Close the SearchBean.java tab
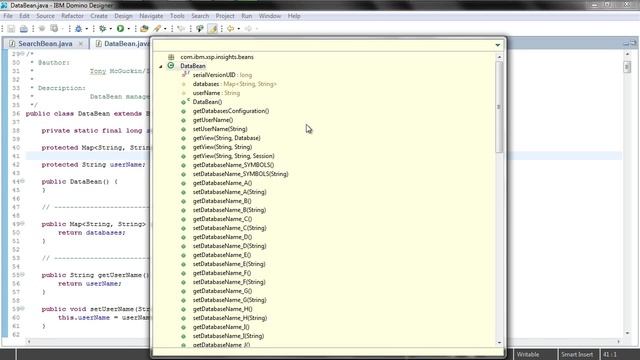The height and width of the screenshot is (360, 640). click(x=81, y=44)
